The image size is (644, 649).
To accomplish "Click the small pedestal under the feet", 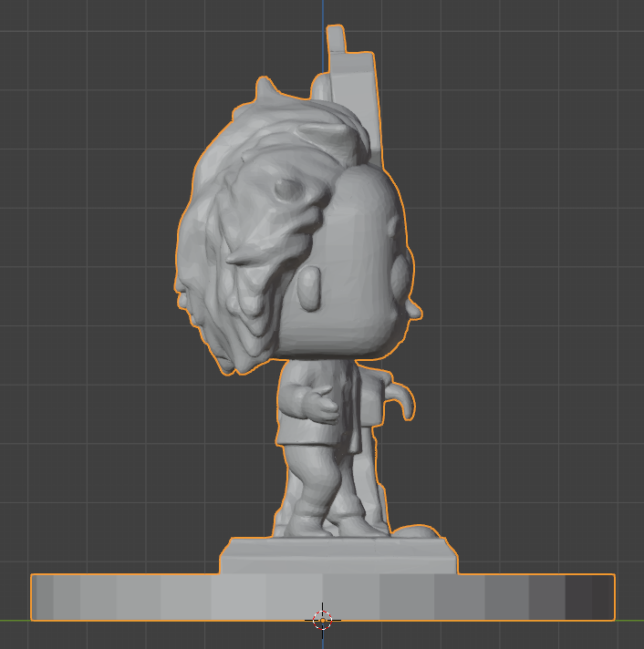I will click(338, 555).
